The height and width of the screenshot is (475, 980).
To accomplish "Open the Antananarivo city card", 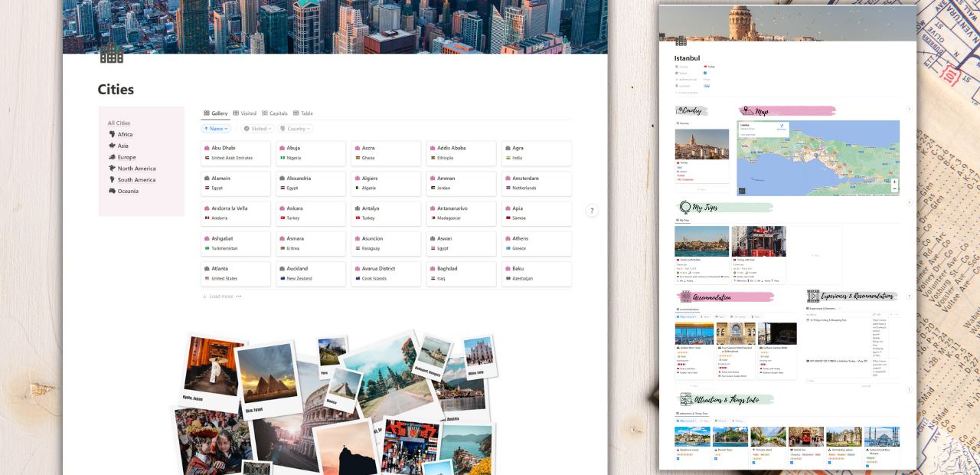I will pyautogui.click(x=461, y=213).
